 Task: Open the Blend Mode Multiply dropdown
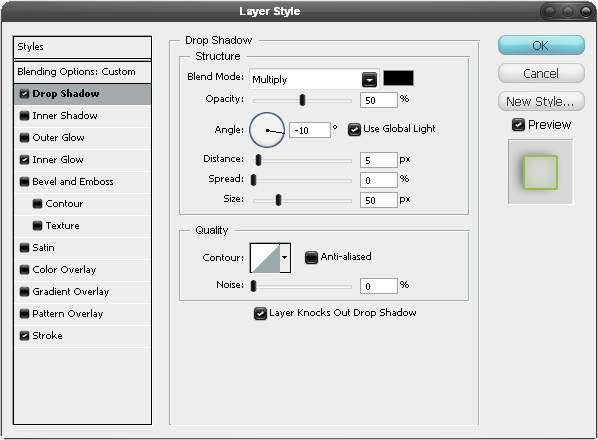pyautogui.click(x=314, y=79)
